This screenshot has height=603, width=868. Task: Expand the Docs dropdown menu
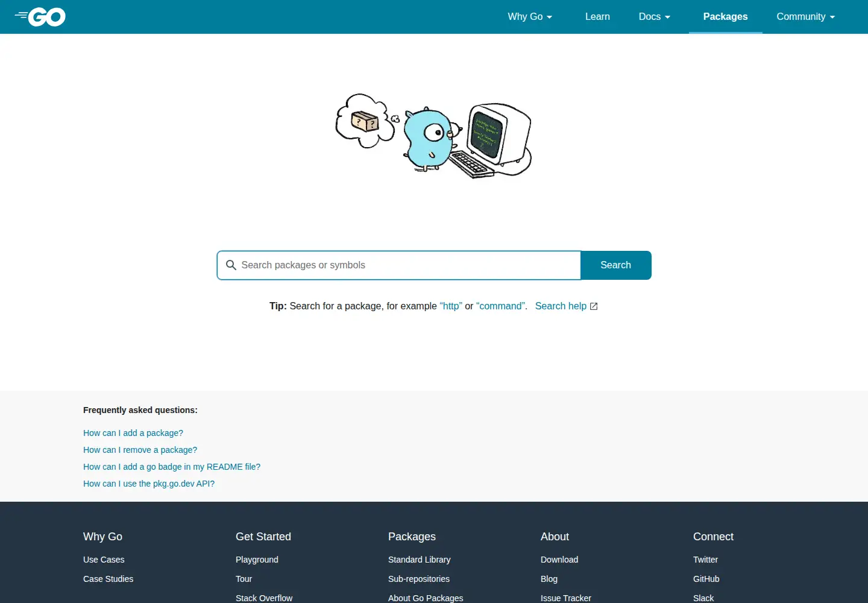655,17
